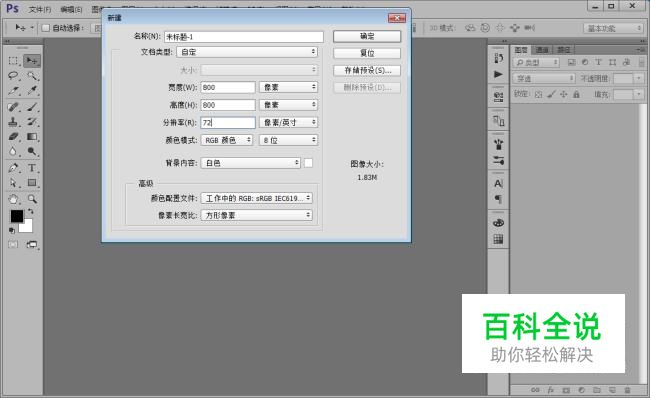Image resolution: width=650 pixels, height=398 pixels.
Task: Toggle lock position icon
Action: pyautogui.click(x=563, y=95)
